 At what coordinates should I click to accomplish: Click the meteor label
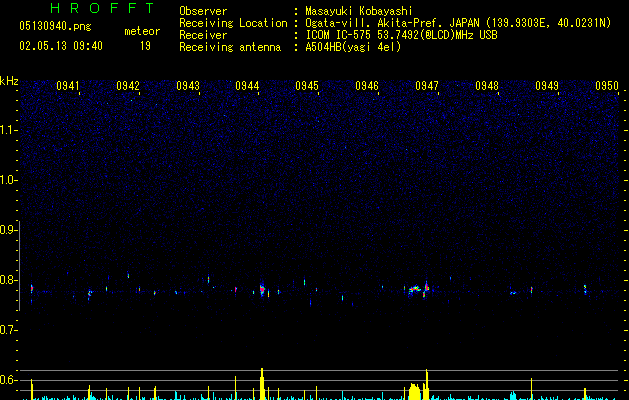(142, 31)
